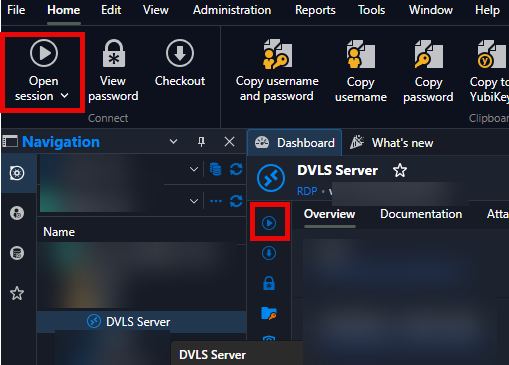The height and width of the screenshot is (365, 509).
Task: Close the Navigation panel
Action: coord(229,142)
